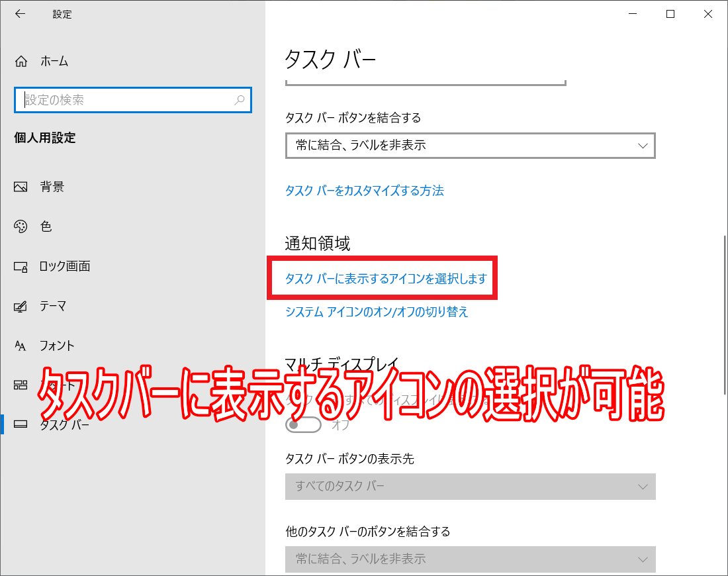Click the タスク バー sidebar icon
Screen dimensions: 728x576
21,424
